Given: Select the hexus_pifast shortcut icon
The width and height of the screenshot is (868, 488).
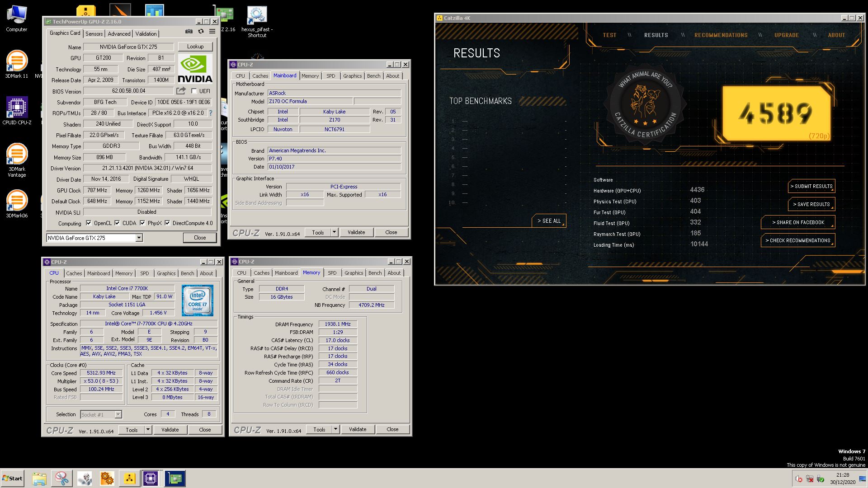Looking at the screenshot, I should (257, 22).
